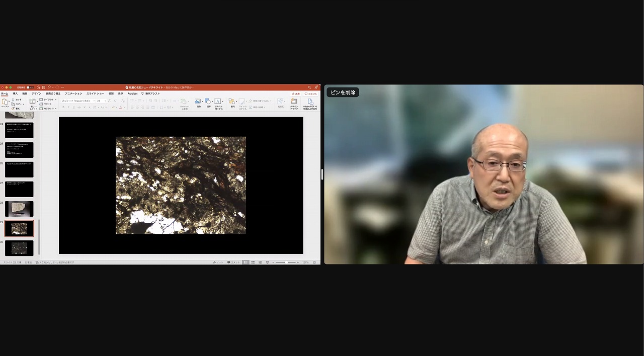Screen dimensions: 644x356
Task: Click the Adobe PDF create and share icon
Action: pyautogui.click(x=310, y=101)
